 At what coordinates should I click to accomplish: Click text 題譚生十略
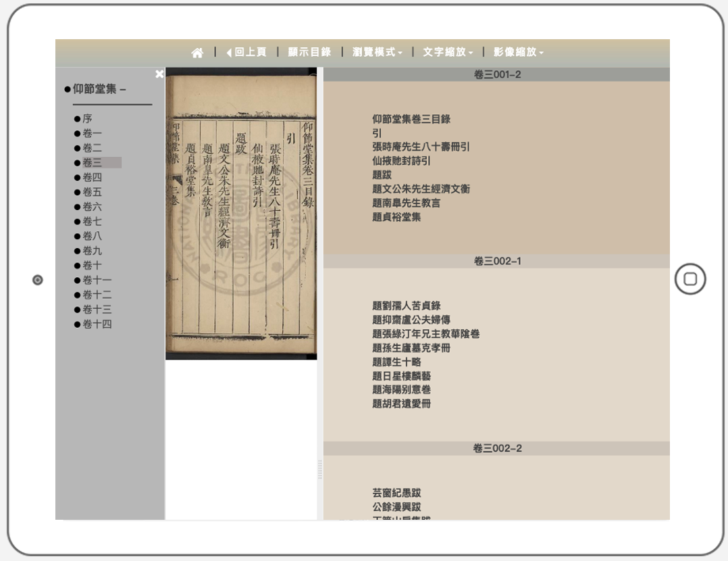click(396, 362)
